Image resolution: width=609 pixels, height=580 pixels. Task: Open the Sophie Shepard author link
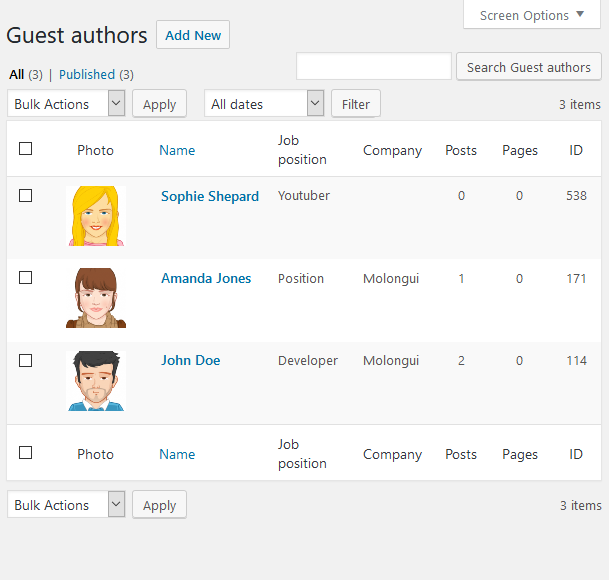click(210, 196)
